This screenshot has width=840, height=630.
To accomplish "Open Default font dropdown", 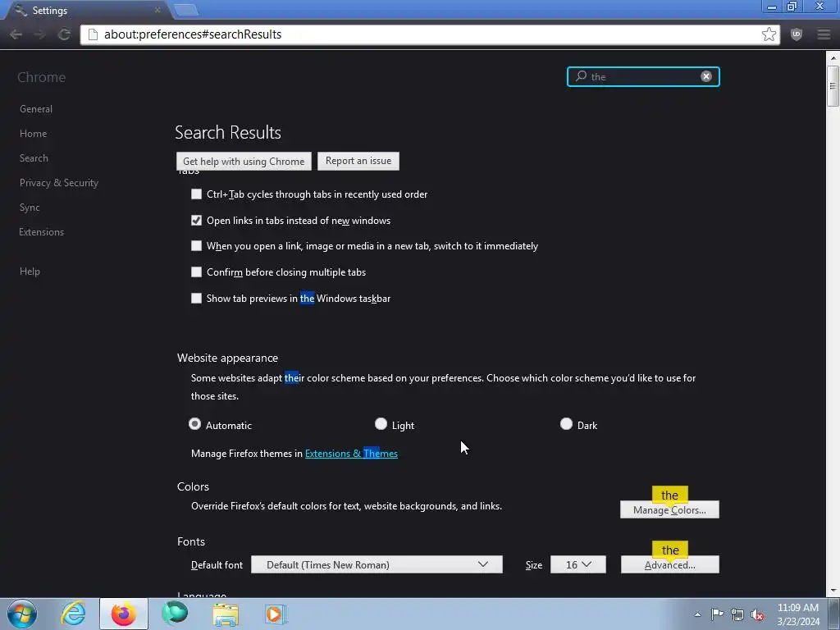I will 377,564.
